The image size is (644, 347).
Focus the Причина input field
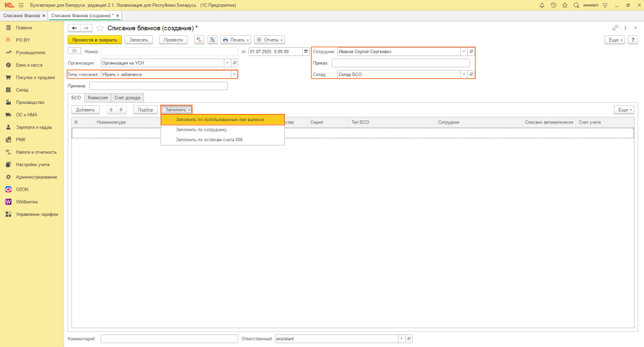(158, 86)
